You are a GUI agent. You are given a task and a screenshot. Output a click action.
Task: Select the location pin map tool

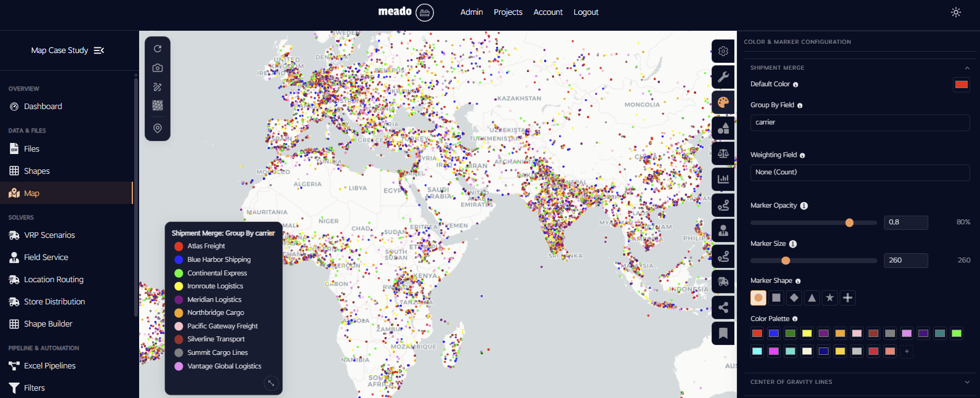tap(158, 128)
